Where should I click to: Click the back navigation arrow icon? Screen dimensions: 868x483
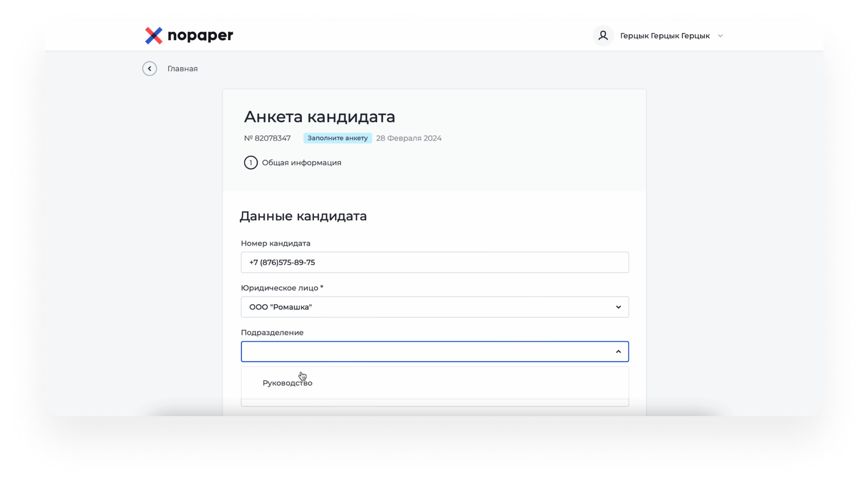(x=149, y=68)
